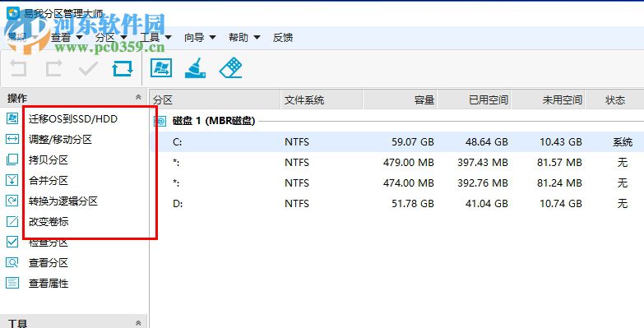Sort by the 未用空间 column header
The height and width of the screenshot is (328, 644).
pyautogui.click(x=548, y=99)
